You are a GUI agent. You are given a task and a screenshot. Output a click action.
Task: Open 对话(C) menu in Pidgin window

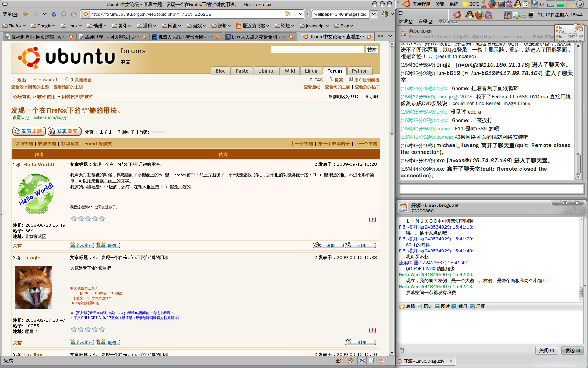406,21
